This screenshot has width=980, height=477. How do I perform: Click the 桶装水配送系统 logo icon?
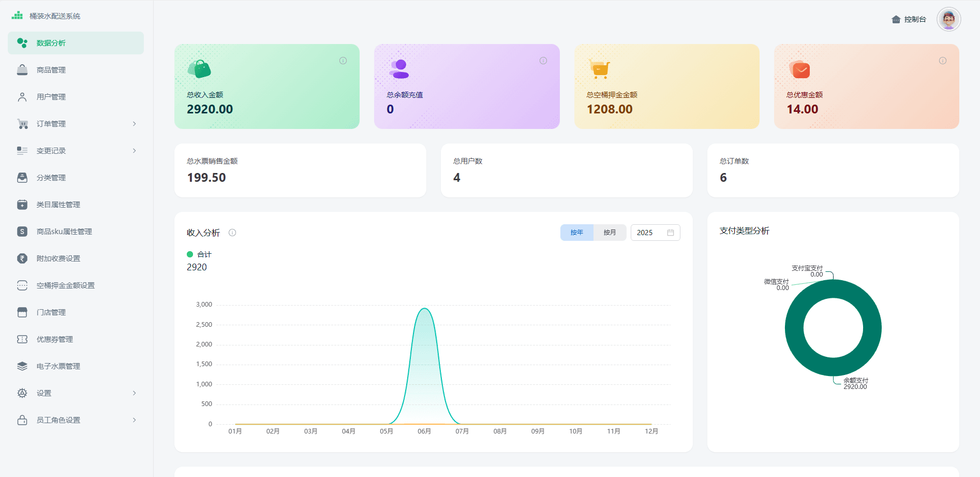click(x=18, y=16)
